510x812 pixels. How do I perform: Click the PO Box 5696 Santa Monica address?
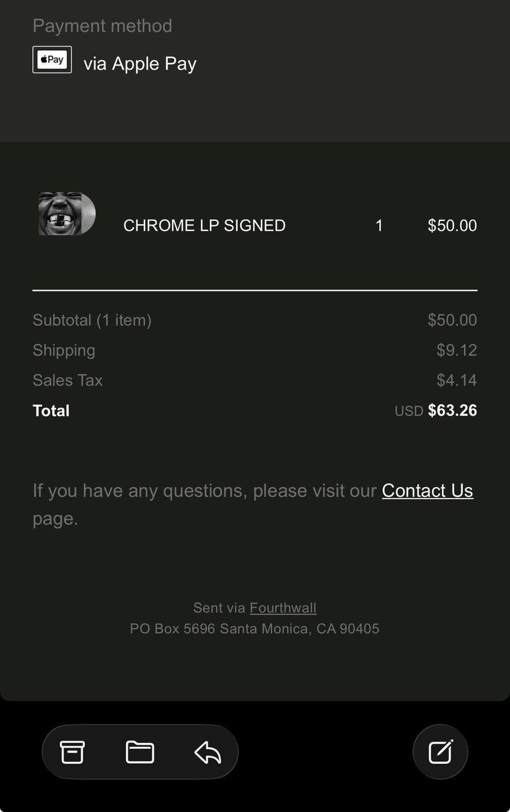click(x=254, y=628)
